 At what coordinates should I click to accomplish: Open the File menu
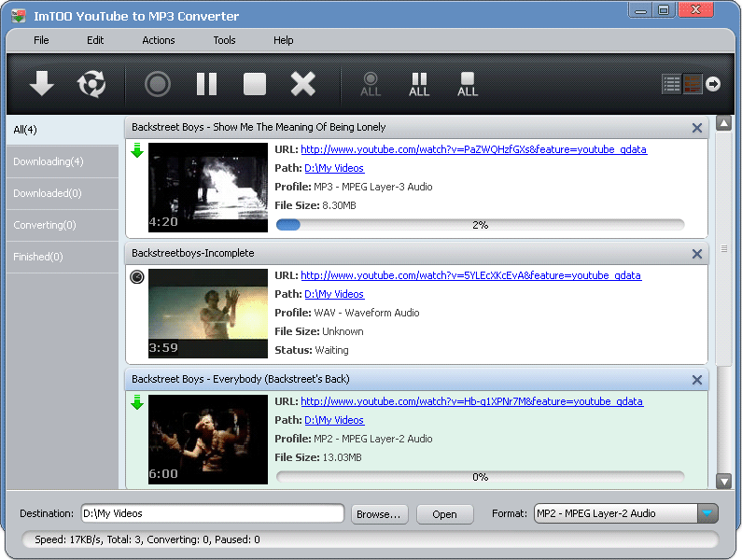41,40
